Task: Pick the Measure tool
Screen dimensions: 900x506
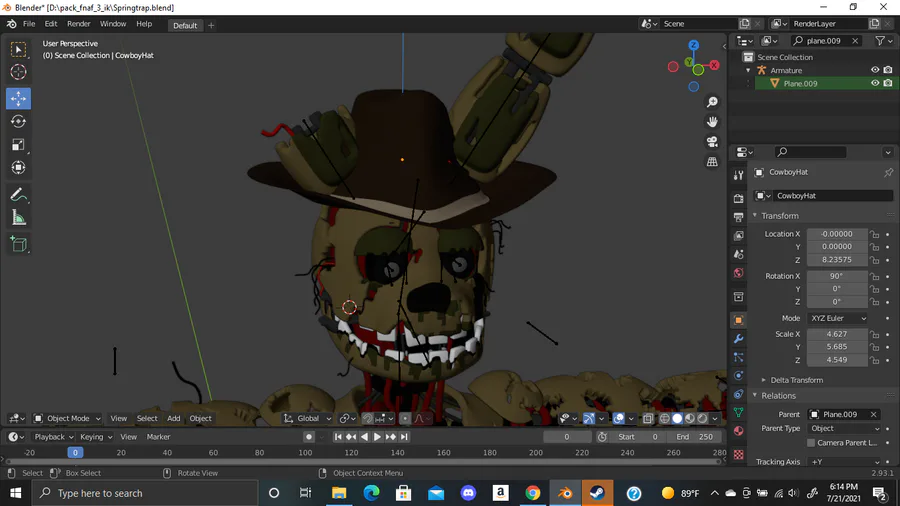Action: click(18, 218)
